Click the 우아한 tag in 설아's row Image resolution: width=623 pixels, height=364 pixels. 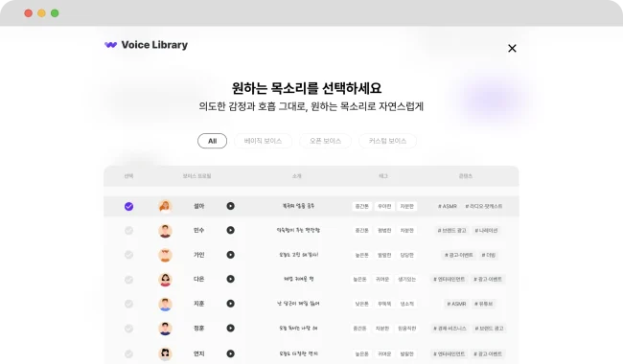384,206
